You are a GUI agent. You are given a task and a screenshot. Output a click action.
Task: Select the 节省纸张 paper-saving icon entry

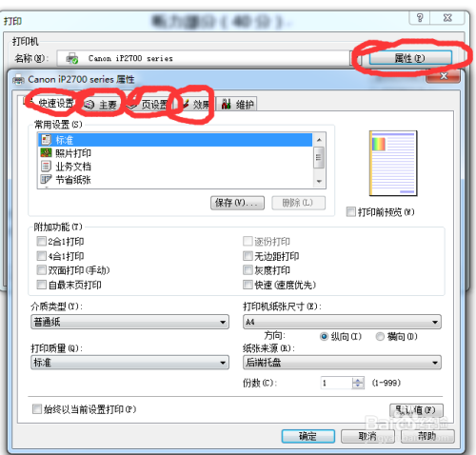tap(46, 179)
